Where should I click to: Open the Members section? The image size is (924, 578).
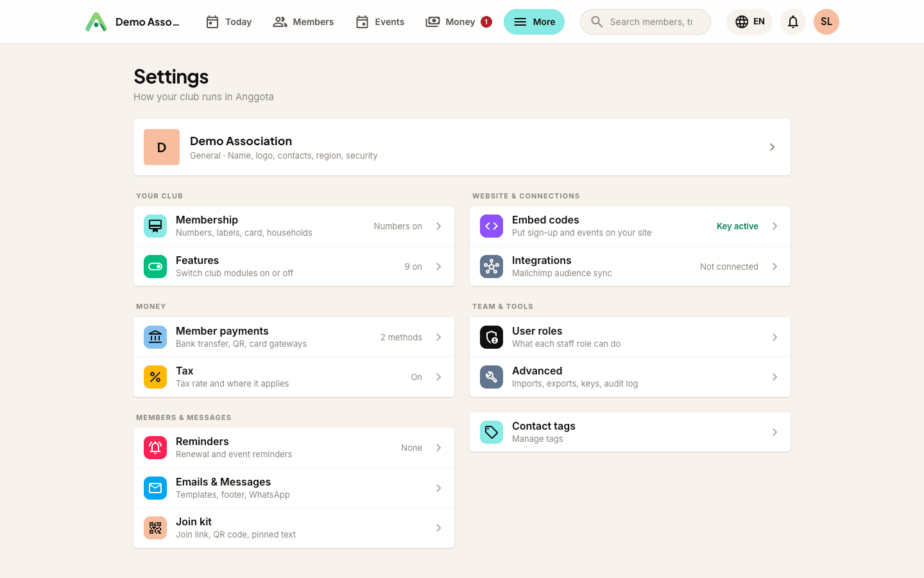coord(304,22)
